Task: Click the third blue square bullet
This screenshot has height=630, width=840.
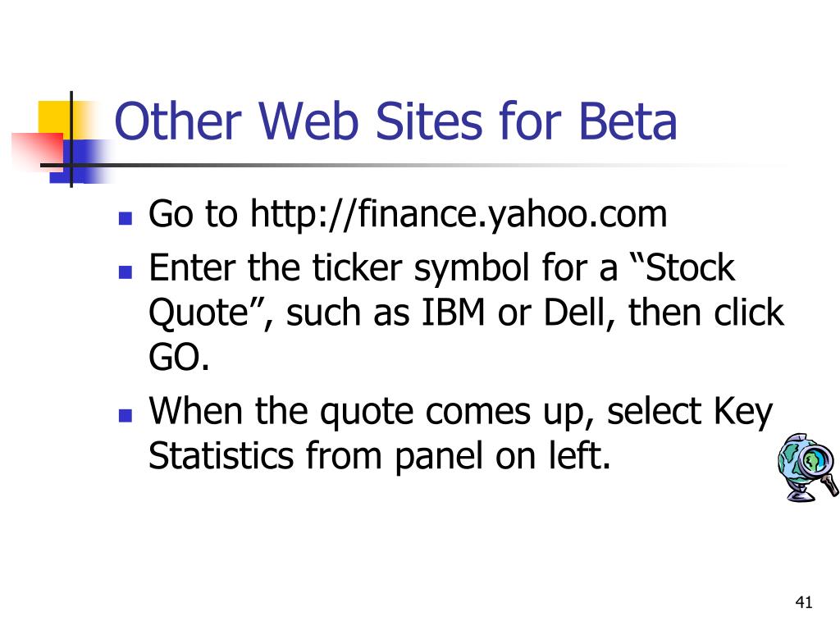Action: coord(126,416)
